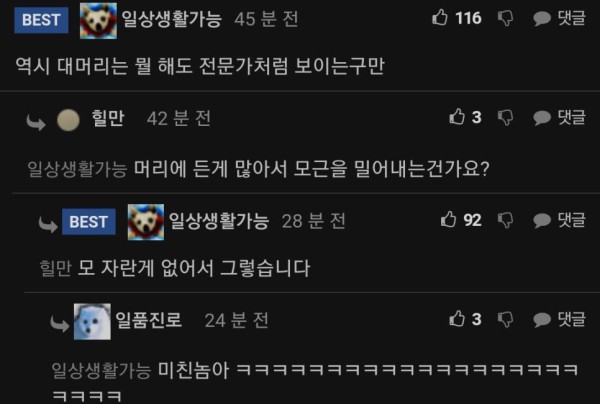600x404 pixels.
Task: Dislike 힐만's reply from 42분 전
Action: [505, 117]
